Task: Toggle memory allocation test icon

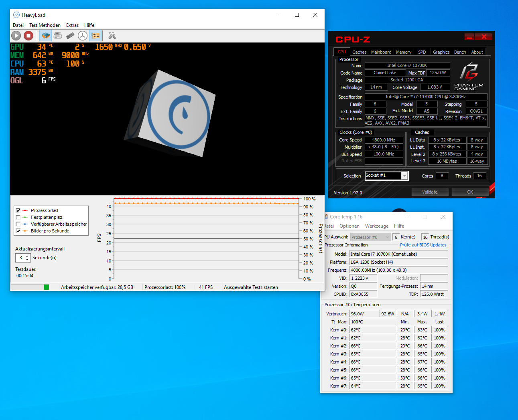Action: point(70,36)
